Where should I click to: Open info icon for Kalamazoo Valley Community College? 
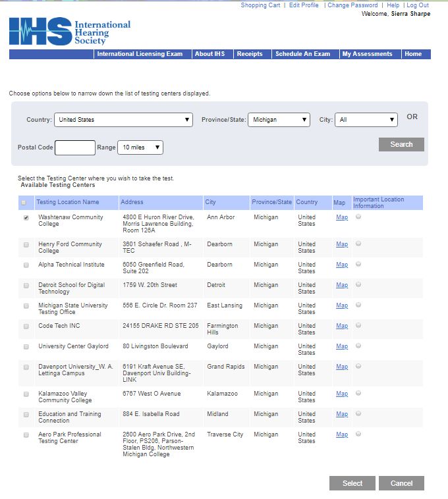[x=358, y=393]
